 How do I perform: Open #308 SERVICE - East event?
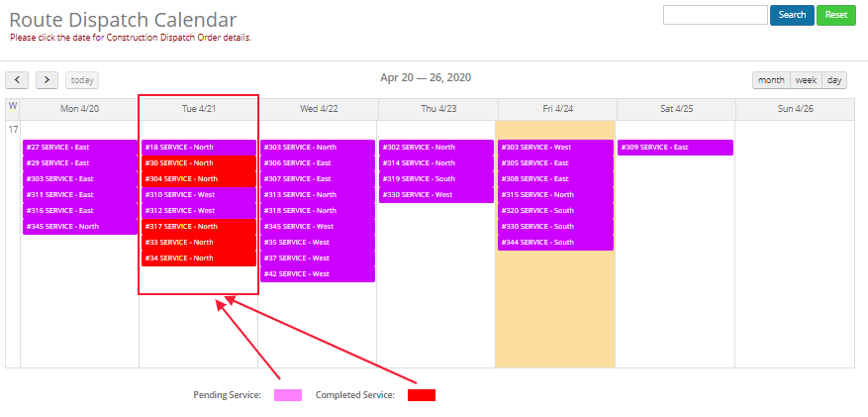point(556,179)
